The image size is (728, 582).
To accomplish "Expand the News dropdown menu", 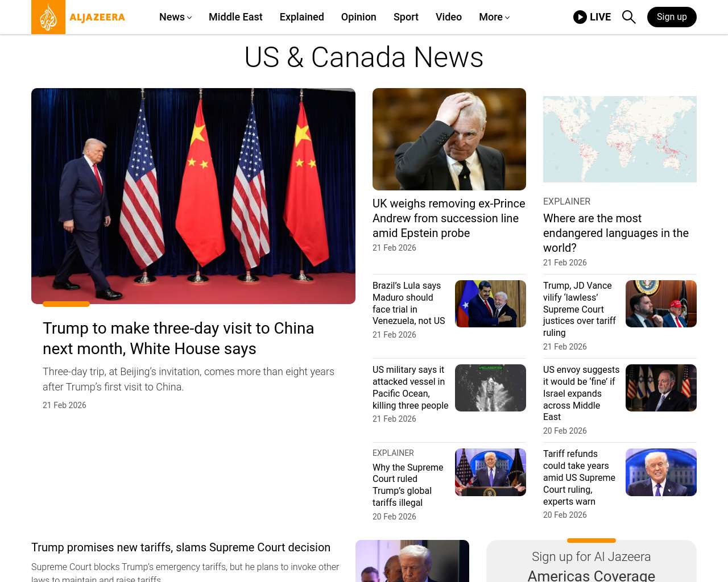I will [x=175, y=17].
